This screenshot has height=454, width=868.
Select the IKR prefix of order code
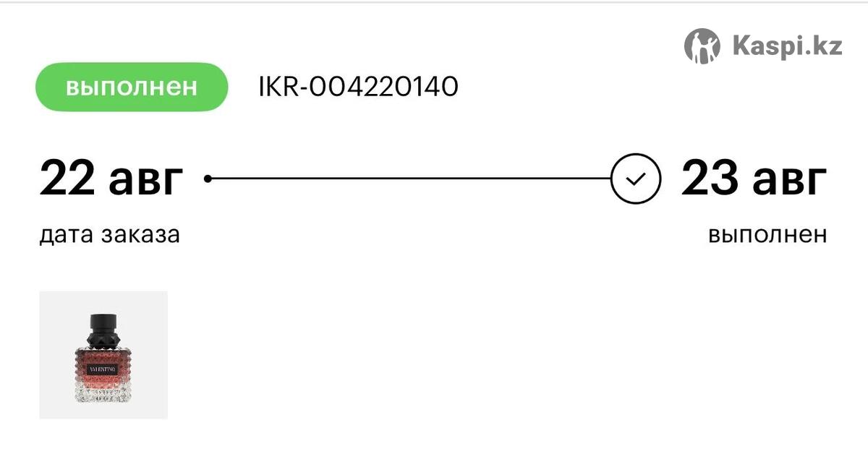281,87
